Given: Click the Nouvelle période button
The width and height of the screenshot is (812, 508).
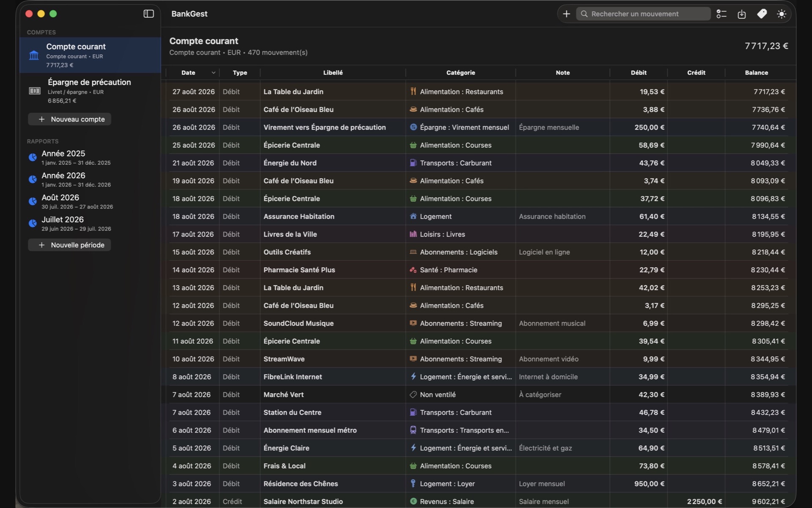Looking at the screenshot, I should coord(69,245).
